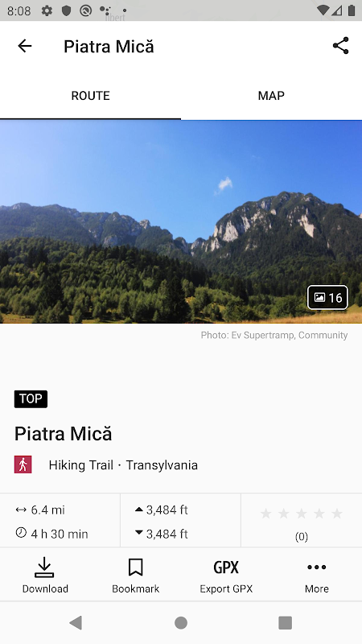Tap Android recent apps square button
Screen dimensions: 362x644
point(286,622)
